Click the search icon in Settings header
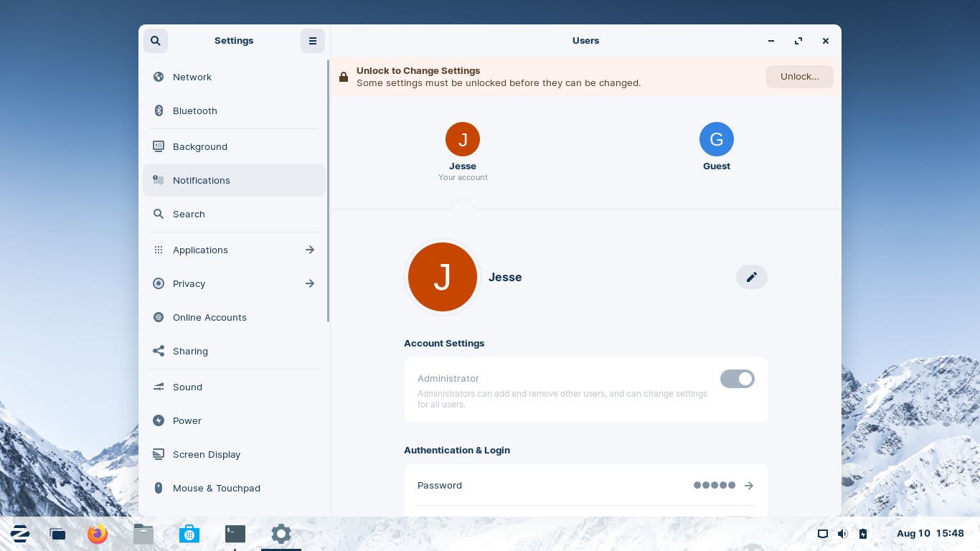Image resolution: width=980 pixels, height=551 pixels. coord(156,41)
